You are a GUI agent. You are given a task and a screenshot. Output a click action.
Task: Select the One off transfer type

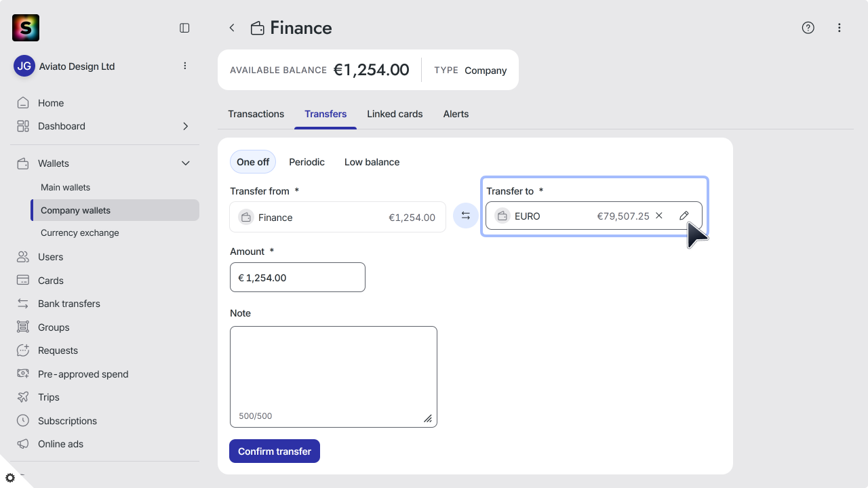pyautogui.click(x=253, y=162)
